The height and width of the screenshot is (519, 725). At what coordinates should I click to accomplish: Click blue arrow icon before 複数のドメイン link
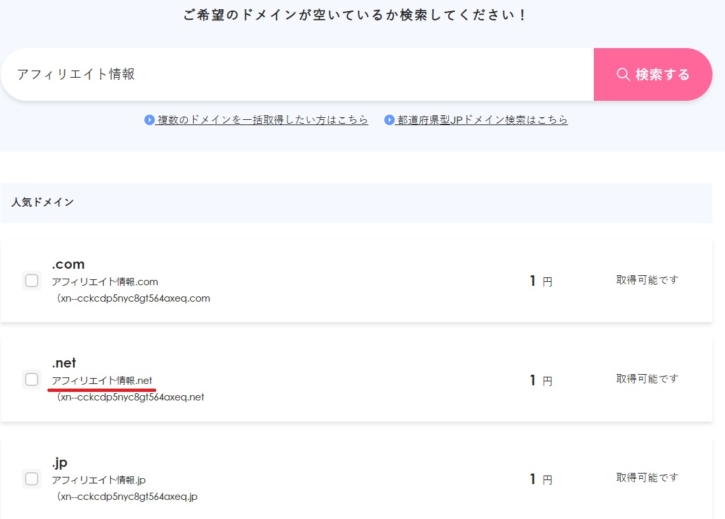(x=149, y=120)
